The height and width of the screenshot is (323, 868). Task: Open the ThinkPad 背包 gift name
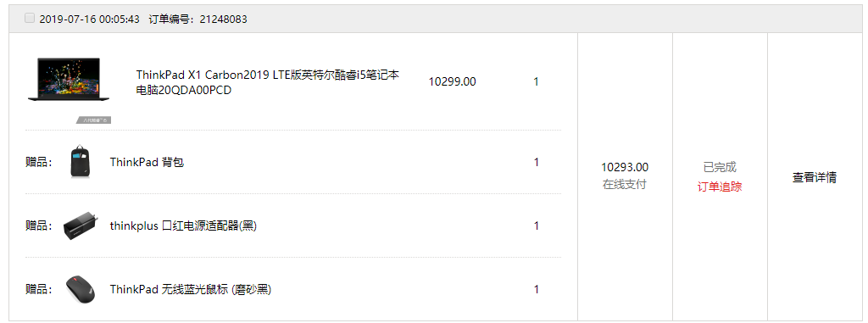click(x=147, y=162)
